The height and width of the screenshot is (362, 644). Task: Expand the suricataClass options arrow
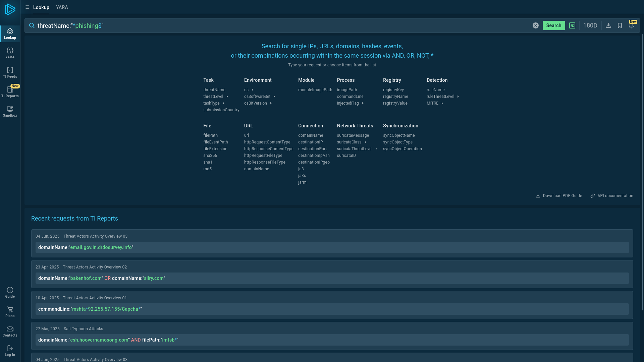coord(366,142)
